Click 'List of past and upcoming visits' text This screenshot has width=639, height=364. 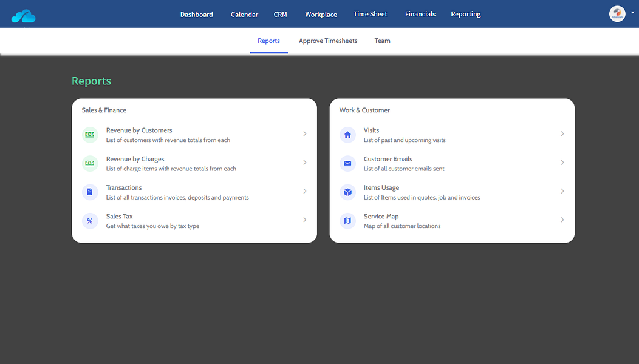pyautogui.click(x=405, y=140)
